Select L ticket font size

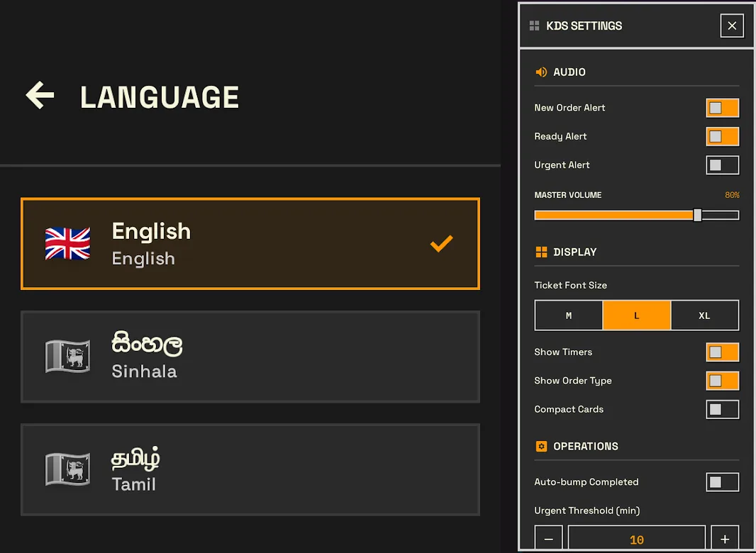click(x=636, y=315)
